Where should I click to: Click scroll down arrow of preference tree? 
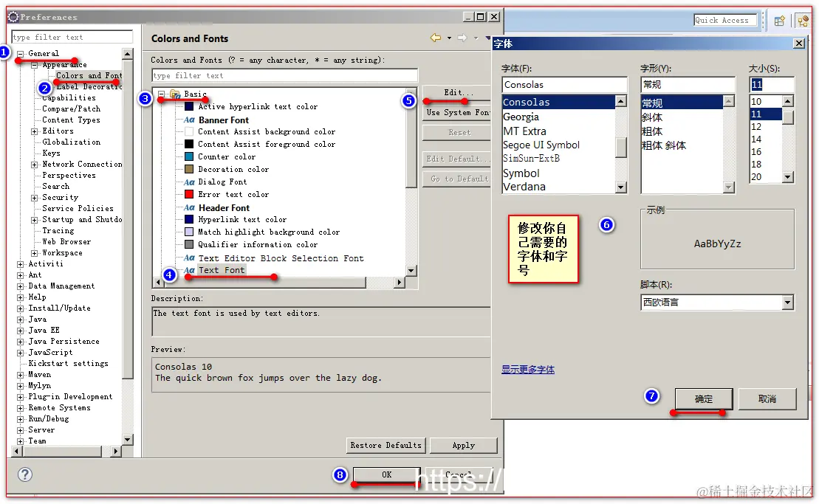128,439
